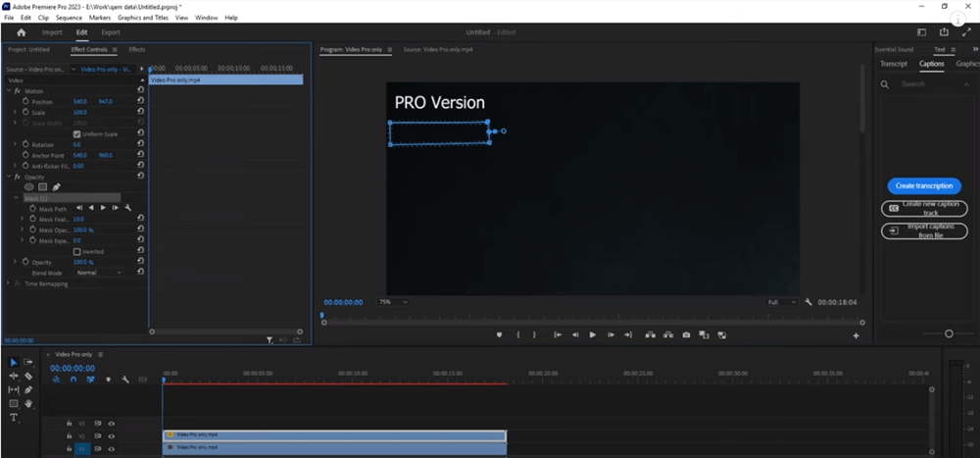This screenshot has height=458, width=980.
Task: Lock the V1 track
Action: (69, 448)
